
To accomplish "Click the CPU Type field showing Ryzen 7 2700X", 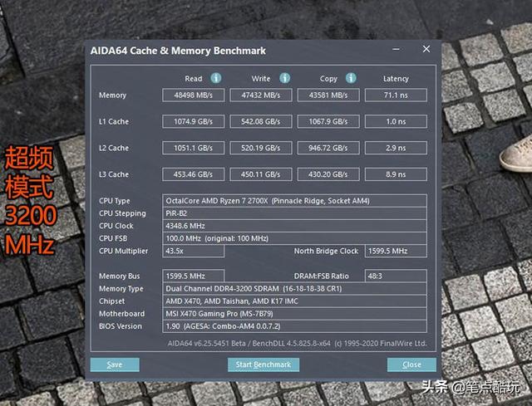I will (294, 201).
